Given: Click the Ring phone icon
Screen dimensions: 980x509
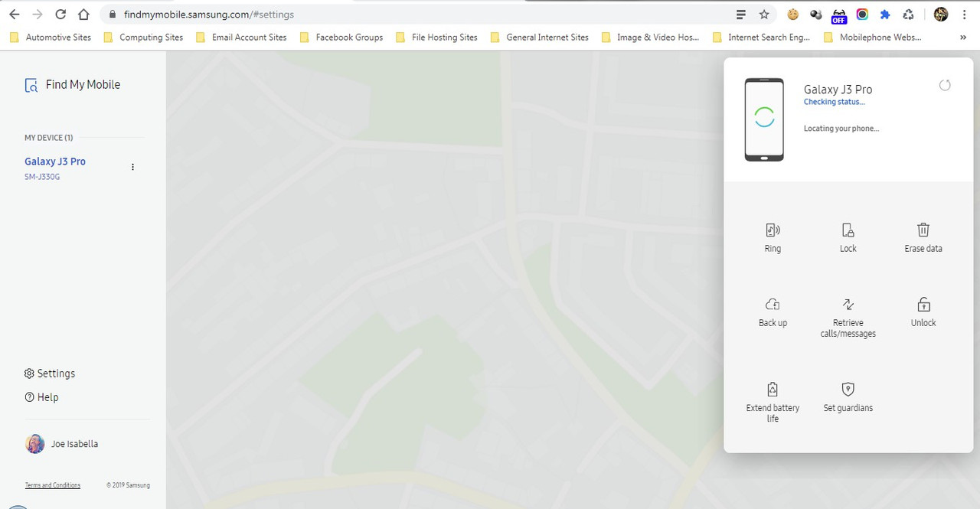Looking at the screenshot, I should [773, 230].
